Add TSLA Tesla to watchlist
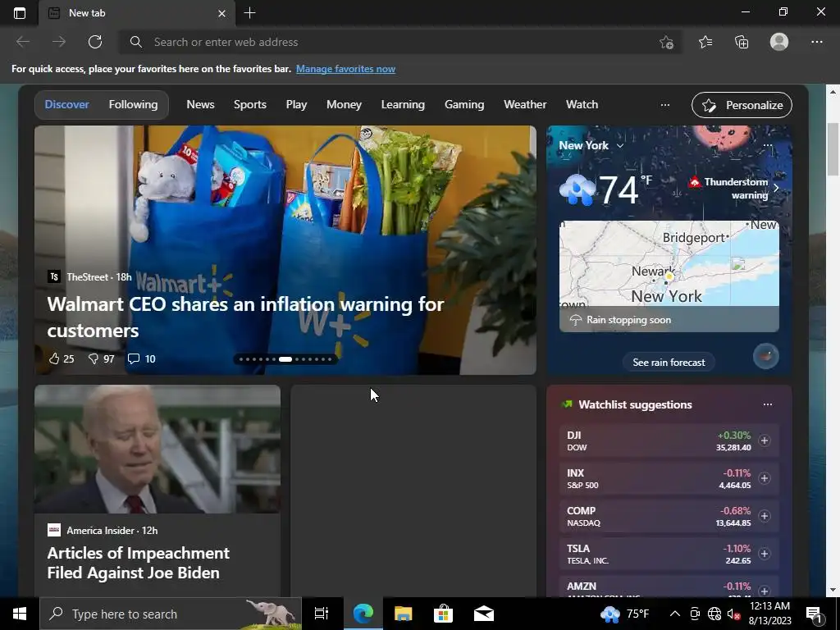Image resolution: width=840 pixels, height=630 pixels. click(765, 554)
